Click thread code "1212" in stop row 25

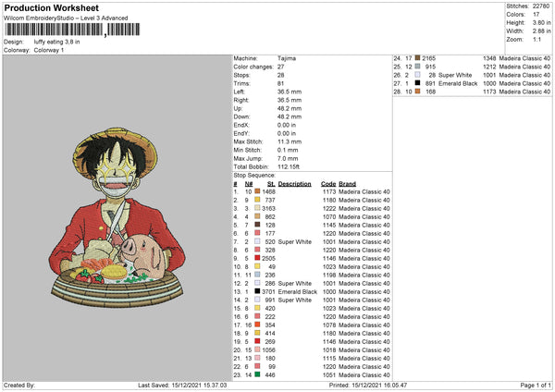[x=489, y=67]
